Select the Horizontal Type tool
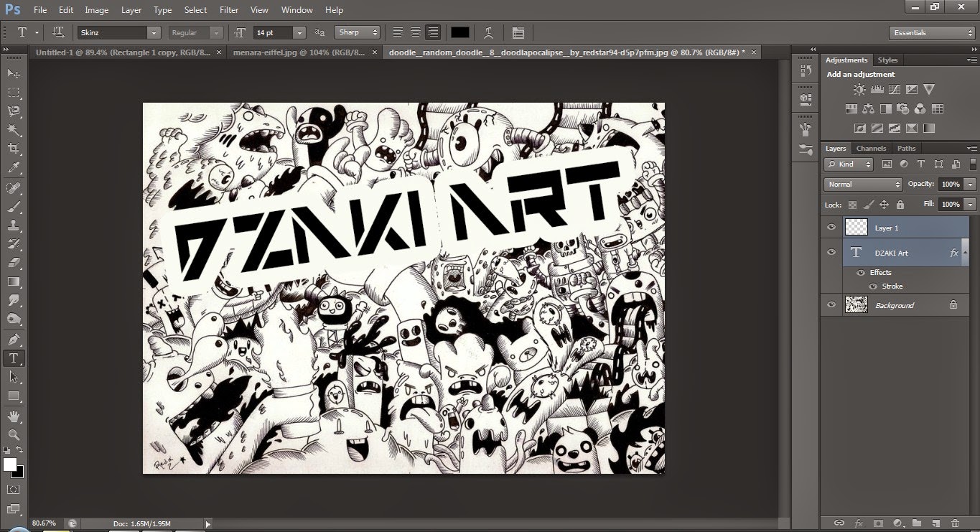 point(14,358)
